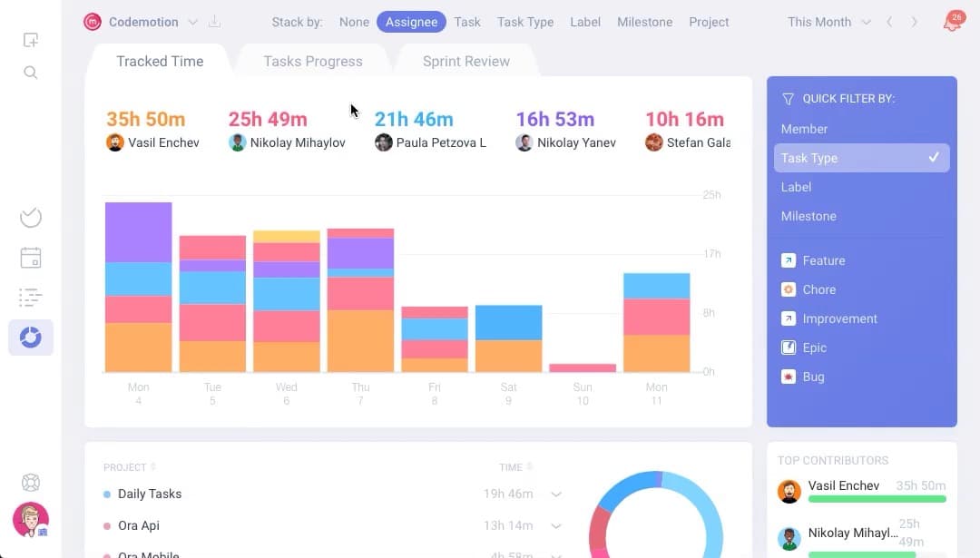
Task: Click the Chore task type icon
Action: [789, 289]
